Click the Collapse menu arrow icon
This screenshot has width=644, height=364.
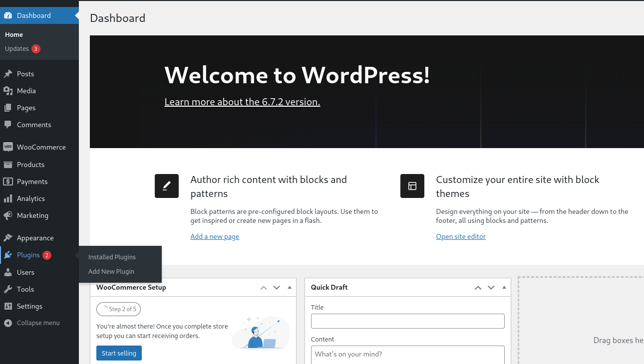click(8, 323)
